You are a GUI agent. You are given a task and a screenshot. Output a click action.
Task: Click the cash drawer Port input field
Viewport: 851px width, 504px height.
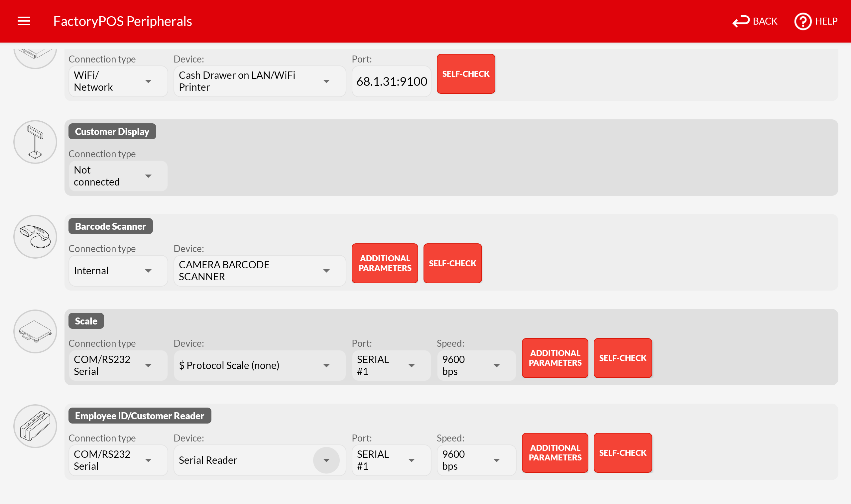391,81
